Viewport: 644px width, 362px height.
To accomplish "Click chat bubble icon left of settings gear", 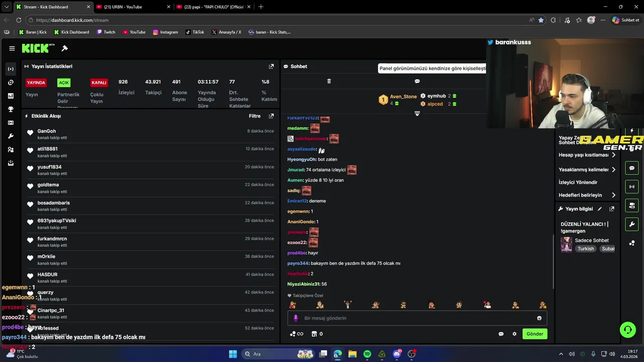I will (501, 334).
